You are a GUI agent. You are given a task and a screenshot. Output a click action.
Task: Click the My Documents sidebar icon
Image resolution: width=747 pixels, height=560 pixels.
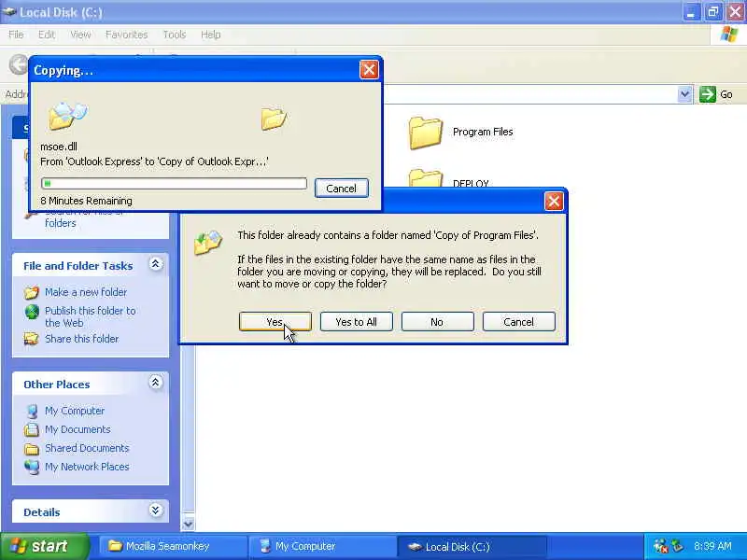32,429
